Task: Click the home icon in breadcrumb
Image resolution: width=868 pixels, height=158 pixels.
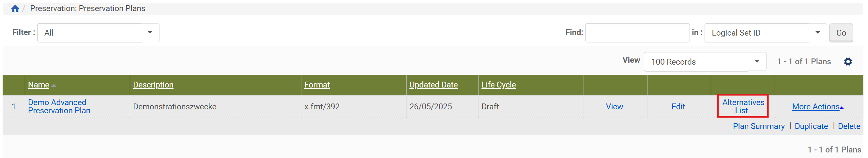Action: point(15,8)
